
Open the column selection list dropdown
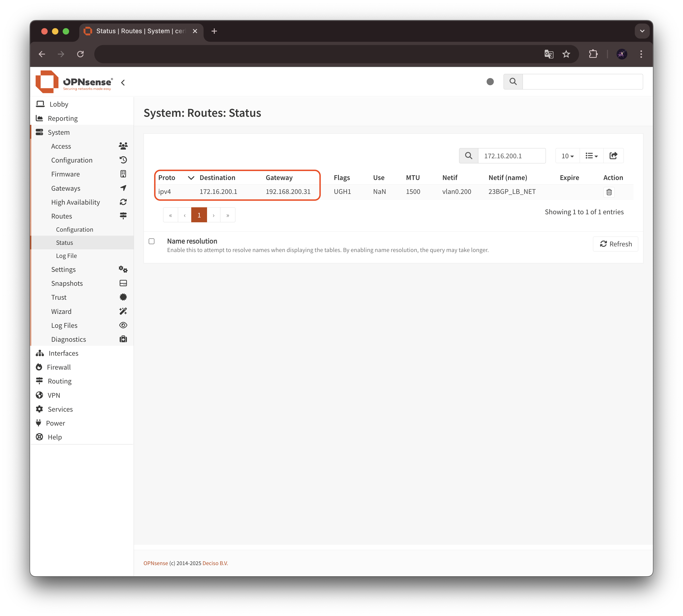point(591,156)
